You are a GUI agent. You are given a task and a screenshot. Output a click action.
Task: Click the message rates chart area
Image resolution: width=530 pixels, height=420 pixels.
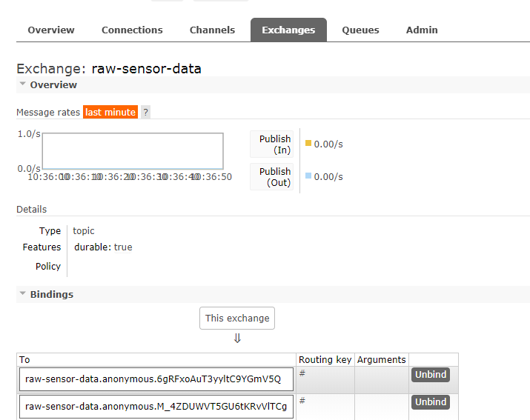click(x=133, y=151)
